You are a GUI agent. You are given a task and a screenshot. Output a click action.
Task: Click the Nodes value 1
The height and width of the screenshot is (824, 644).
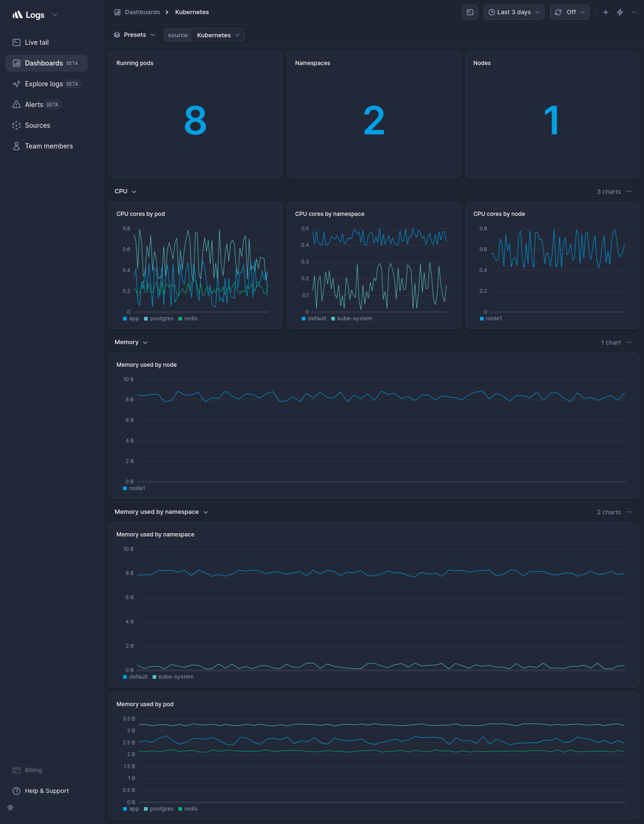coord(551,121)
